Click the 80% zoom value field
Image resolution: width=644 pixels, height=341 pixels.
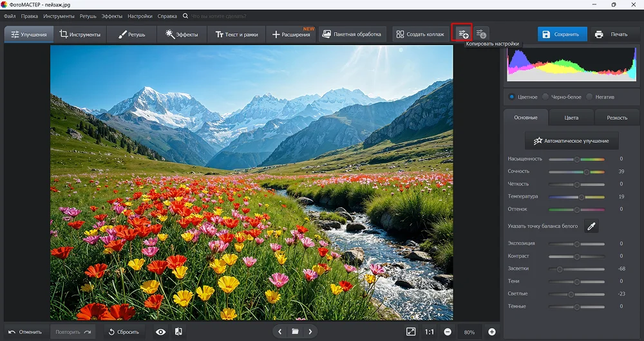coord(469,332)
